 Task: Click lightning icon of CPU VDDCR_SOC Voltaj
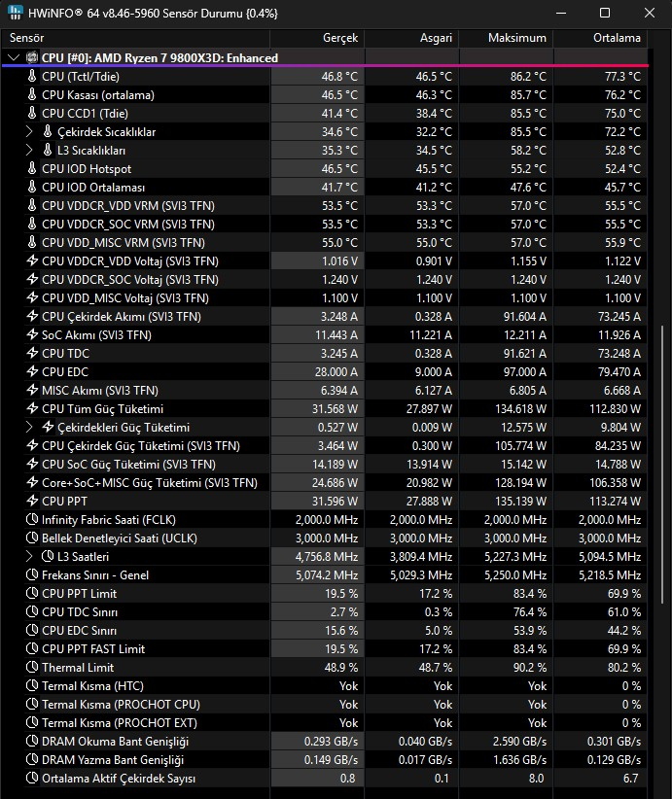32,279
